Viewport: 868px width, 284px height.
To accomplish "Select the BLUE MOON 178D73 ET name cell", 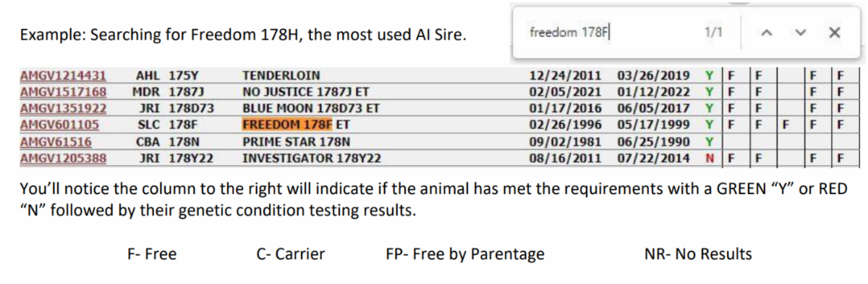I will 311,109.
